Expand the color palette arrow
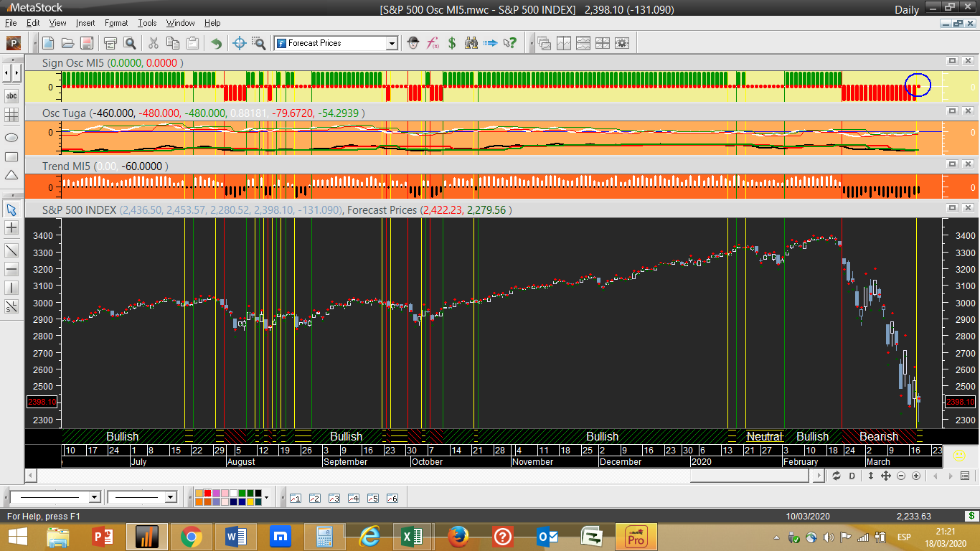 pyautogui.click(x=266, y=497)
